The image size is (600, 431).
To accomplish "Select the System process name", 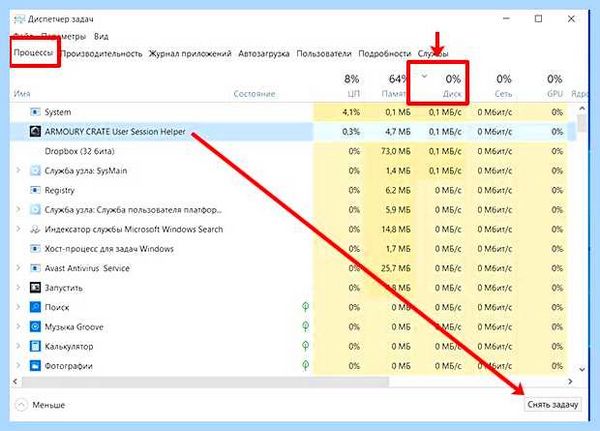I will pyautogui.click(x=58, y=112).
